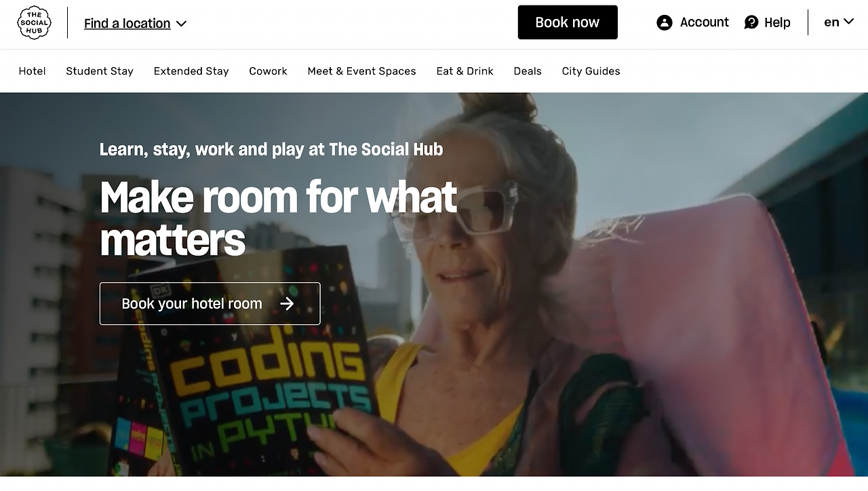868x491 pixels.
Task: Open the en language selector
Action: pyautogui.click(x=839, y=22)
